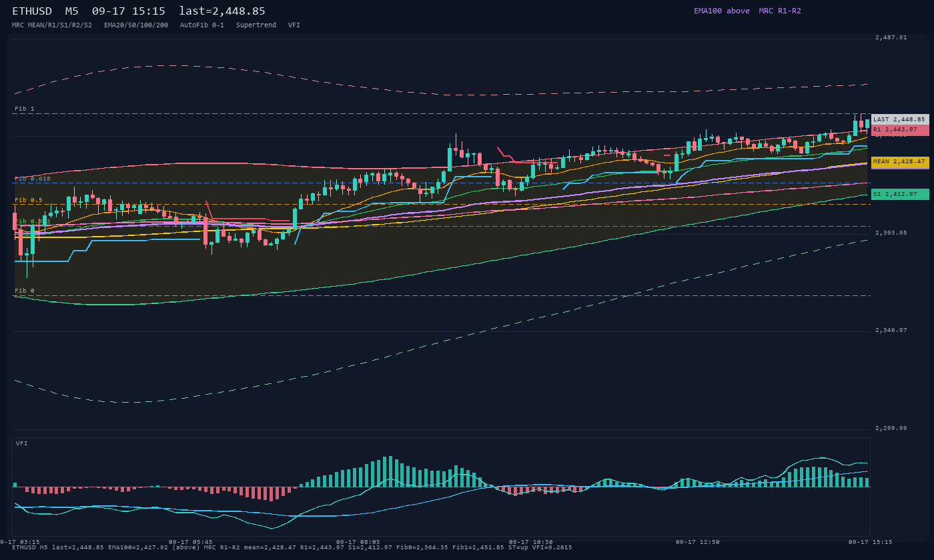Viewport: 934px width, 560px height.
Task: Click the ETHUSD symbol title
Action: 32,11
